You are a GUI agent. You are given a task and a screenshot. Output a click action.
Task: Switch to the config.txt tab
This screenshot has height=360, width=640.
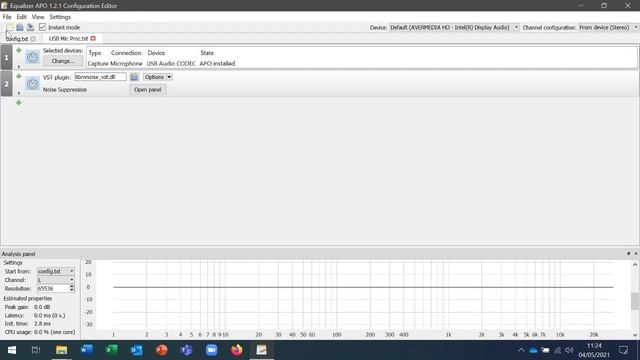click(x=17, y=39)
